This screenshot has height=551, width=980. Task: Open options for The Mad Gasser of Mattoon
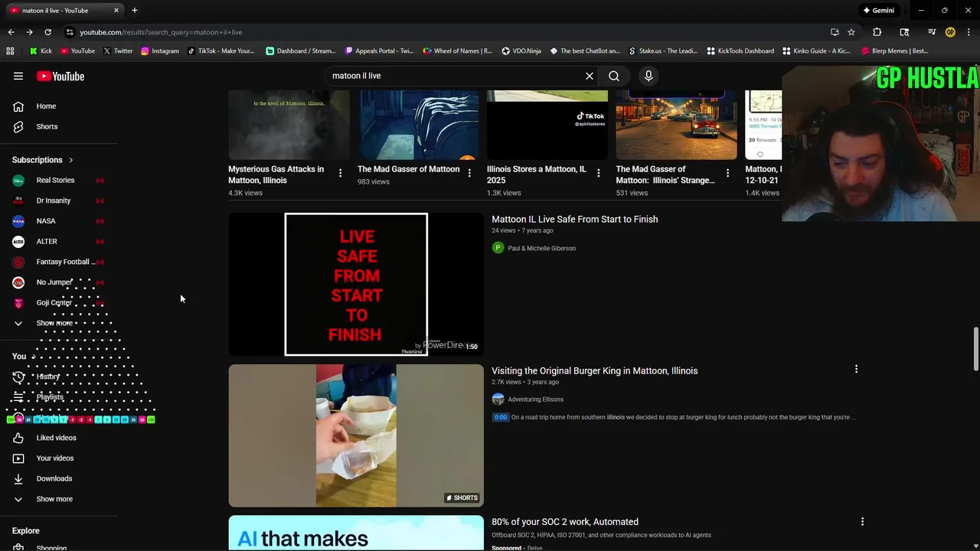click(x=469, y=173)
